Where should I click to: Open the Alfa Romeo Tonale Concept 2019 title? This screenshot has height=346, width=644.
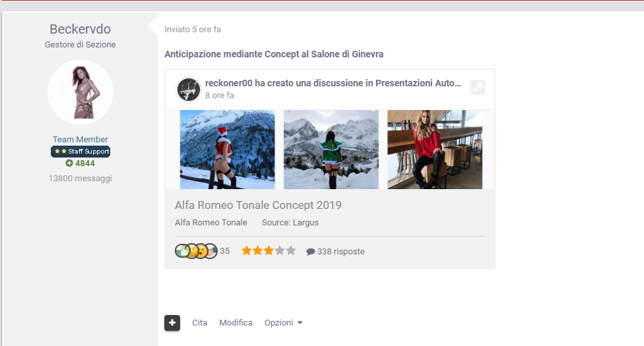click(x=259, y=205)
